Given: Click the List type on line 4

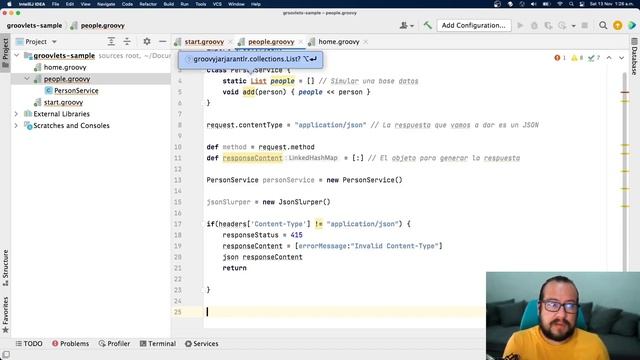Looking at the screenshot, I should coord(258,81).
